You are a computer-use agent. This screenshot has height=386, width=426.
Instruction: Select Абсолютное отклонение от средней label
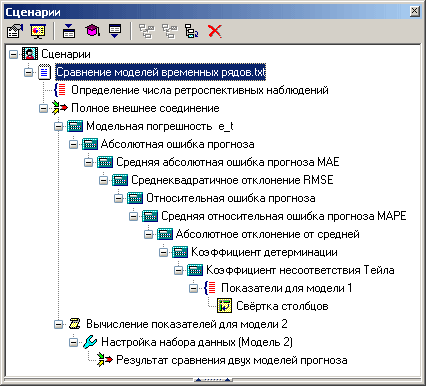tap(268, 234)
